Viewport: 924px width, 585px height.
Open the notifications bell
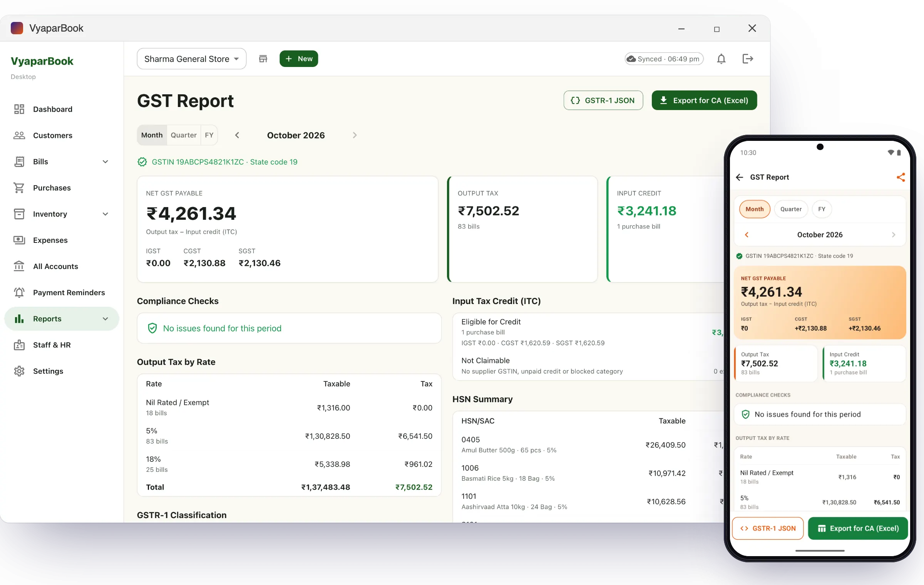pyautogui.click(x=721, y=59)
